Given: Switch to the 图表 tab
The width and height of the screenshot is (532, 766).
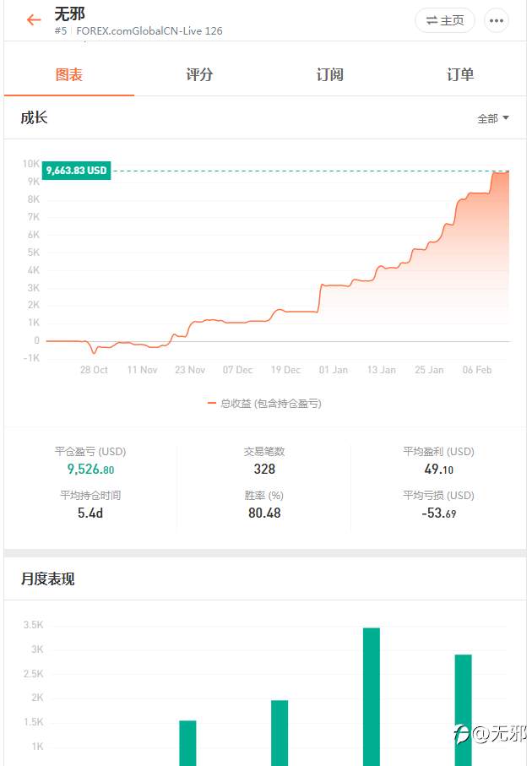Looking at the screenshot, I should click(x=69, y=75).
